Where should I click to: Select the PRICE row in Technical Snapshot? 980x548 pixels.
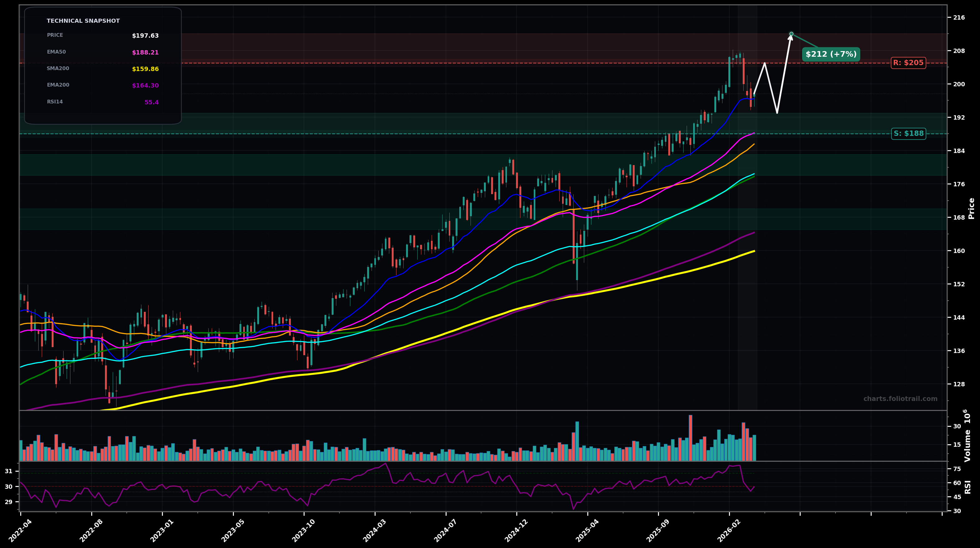[x=103, y=36]
